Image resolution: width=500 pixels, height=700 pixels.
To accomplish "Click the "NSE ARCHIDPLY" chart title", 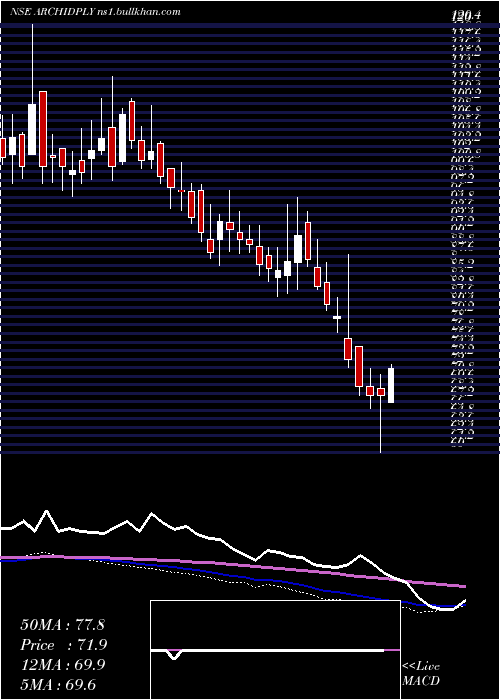I will coord(52,12).
